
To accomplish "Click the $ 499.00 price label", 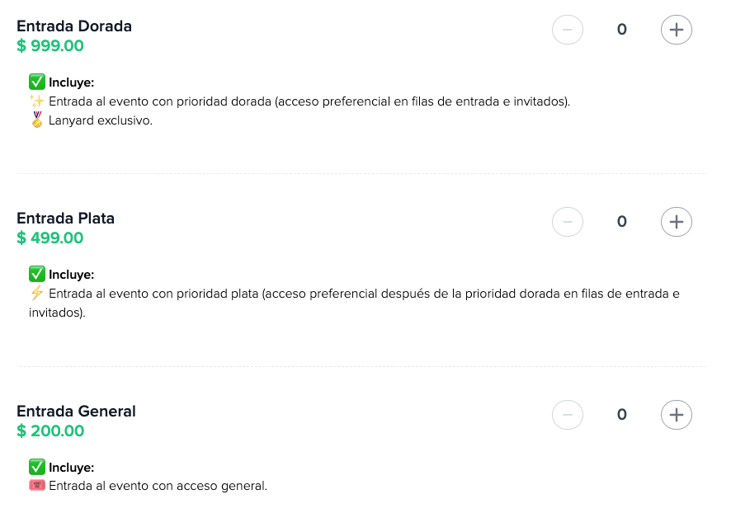I will [50, 238].
